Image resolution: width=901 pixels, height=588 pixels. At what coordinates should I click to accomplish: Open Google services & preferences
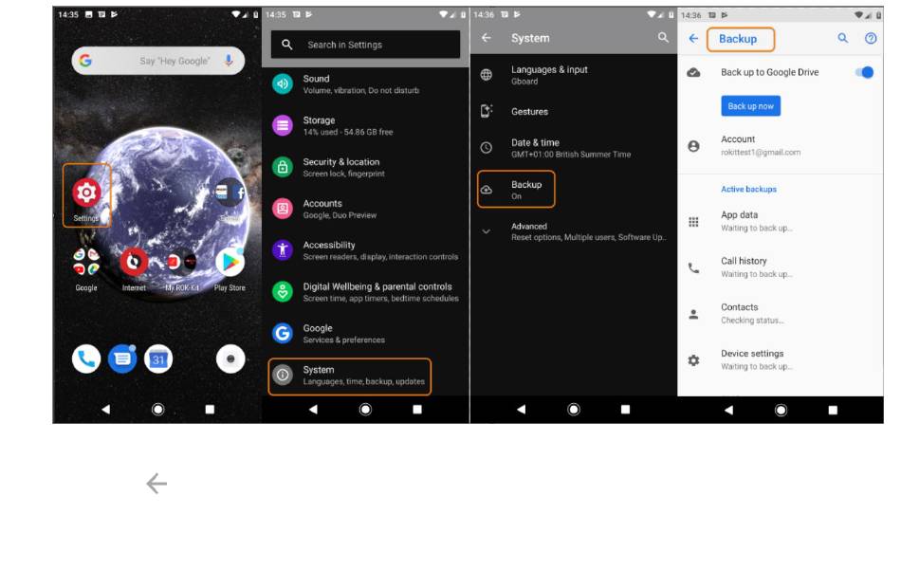[365, 334]
